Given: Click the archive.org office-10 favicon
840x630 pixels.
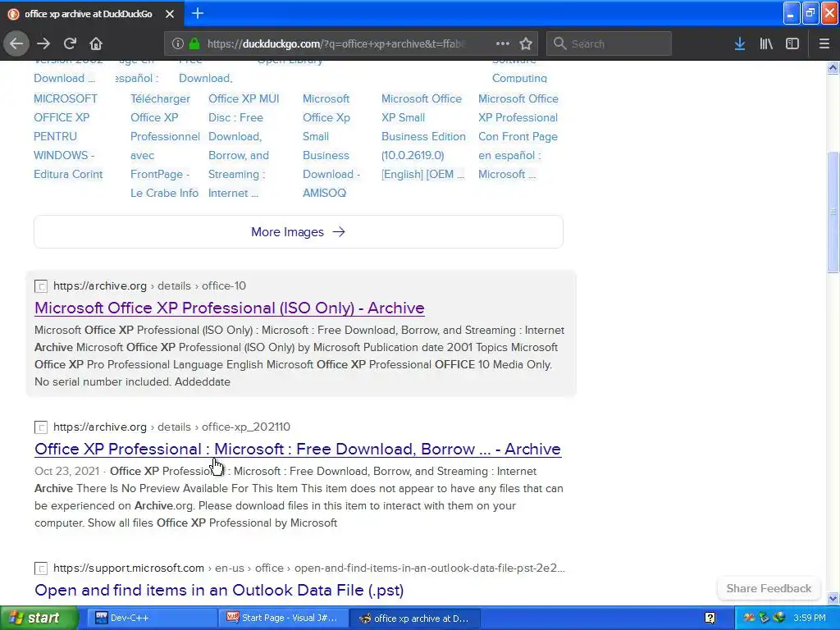Looking at the screenshot, I should [x=41, y=286].
